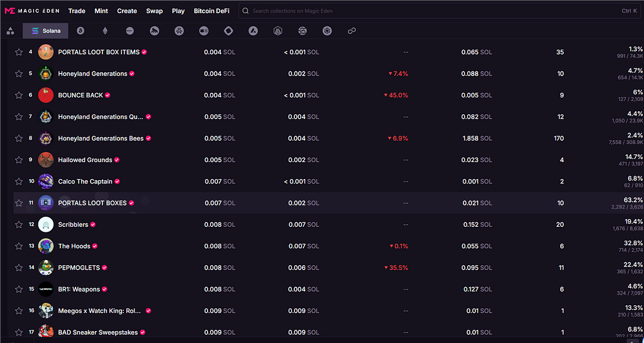Star the BOUNCE BACK collection
This screenshot has height=343, width=644.
19,95
